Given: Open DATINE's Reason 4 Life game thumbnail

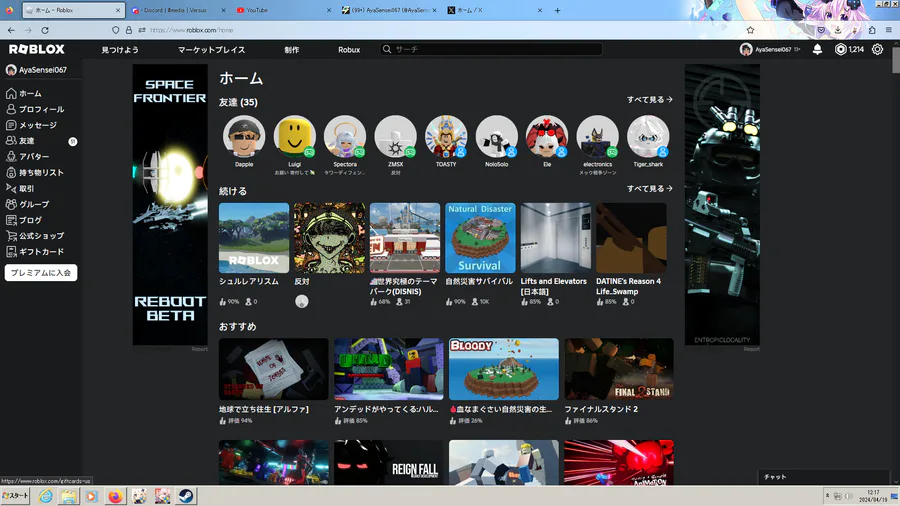Looking at the screenshot, I should pyautogui.click(x=631, y=238).
